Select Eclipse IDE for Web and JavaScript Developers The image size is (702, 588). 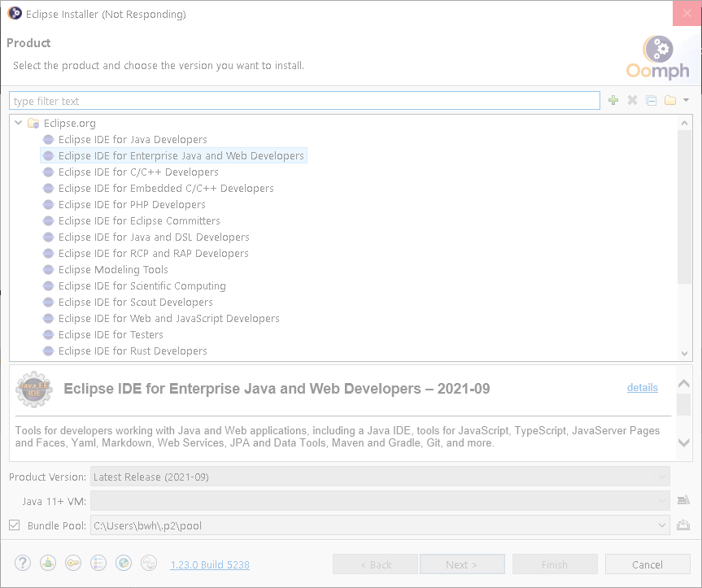168,319
